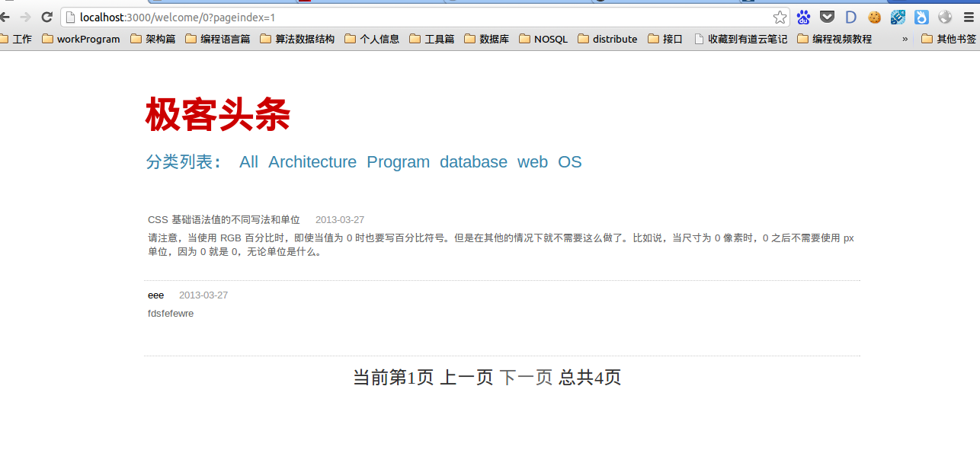Open the CSS 基础语法值 article title

coord(223,220)
